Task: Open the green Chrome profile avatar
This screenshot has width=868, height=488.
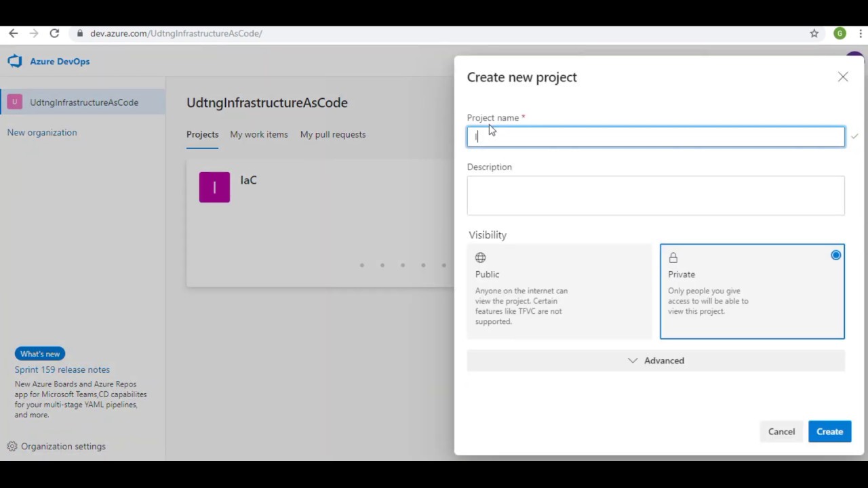Action: tap(840, 33)
